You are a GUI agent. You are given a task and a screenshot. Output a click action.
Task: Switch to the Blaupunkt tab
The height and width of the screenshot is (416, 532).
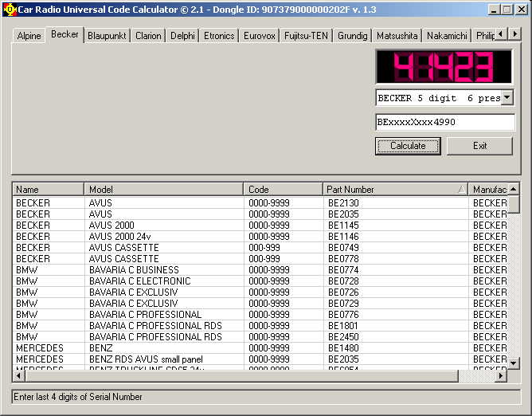(x=107, y=36)
